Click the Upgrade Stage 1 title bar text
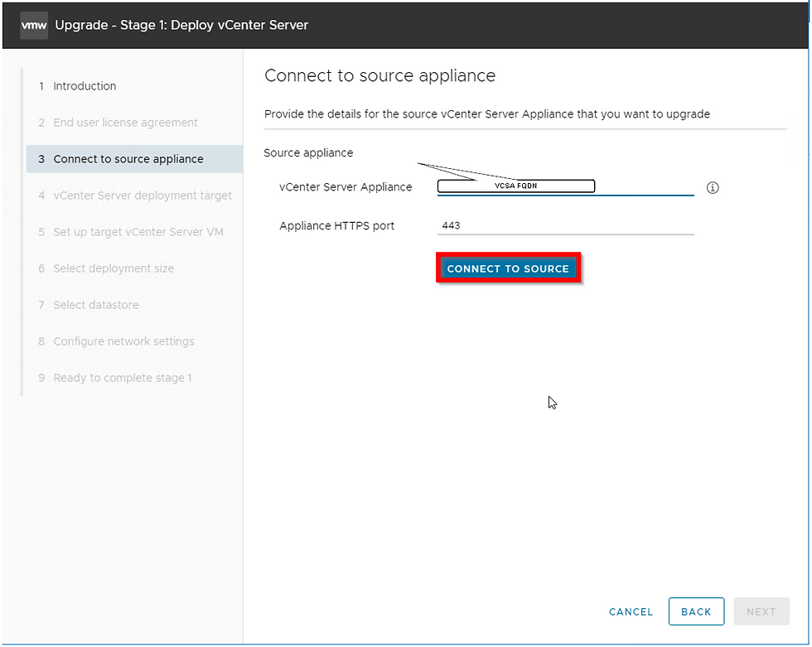Viewport: 812px width, 647px height. pyautogui.click(x=181, y=25)
